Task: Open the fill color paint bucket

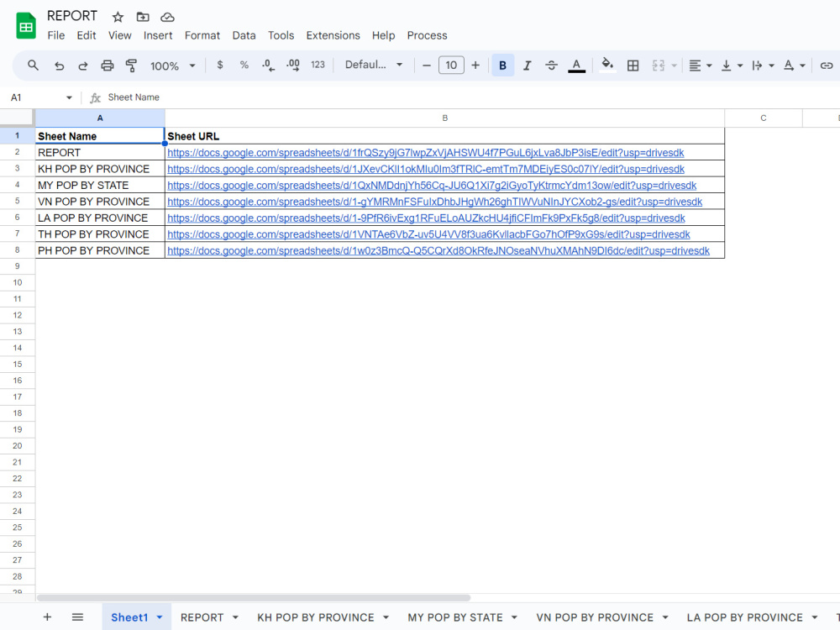Action: coord(607,65)
